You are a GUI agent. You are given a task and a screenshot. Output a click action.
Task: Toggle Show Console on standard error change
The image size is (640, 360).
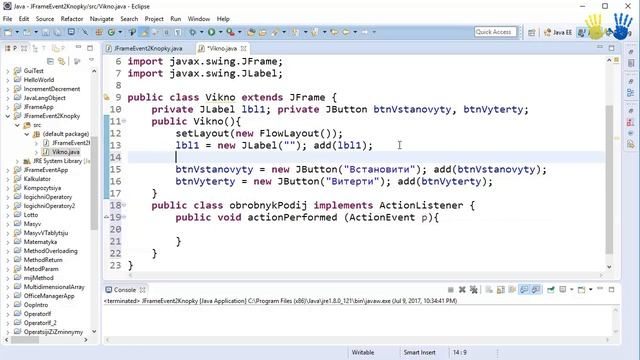pos(536,290)
